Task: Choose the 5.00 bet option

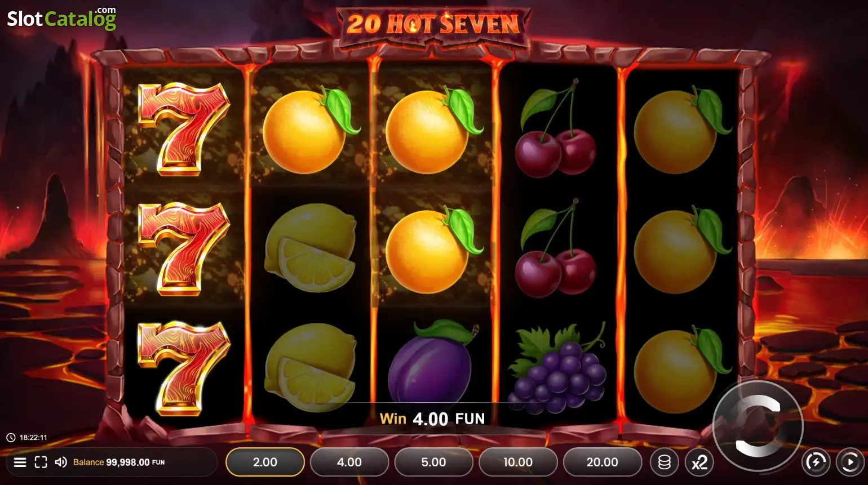Action: 433,462
